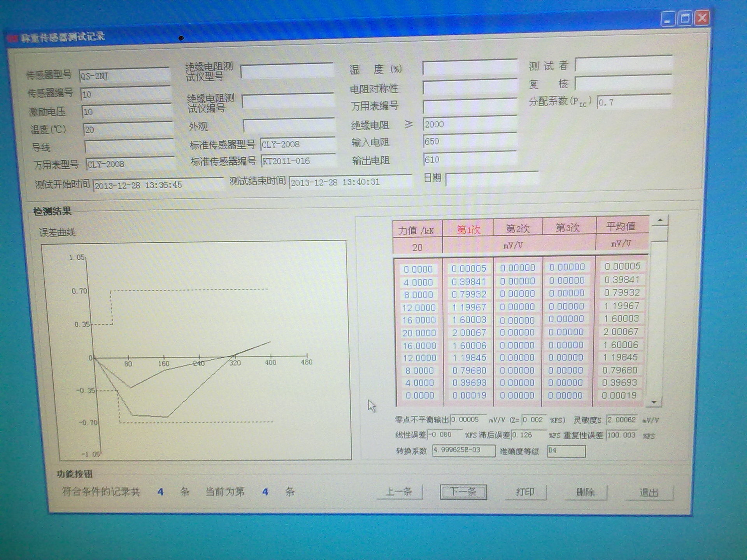Select the 湿度 (%) input field
747x560 pixels.
pos(469,68)
